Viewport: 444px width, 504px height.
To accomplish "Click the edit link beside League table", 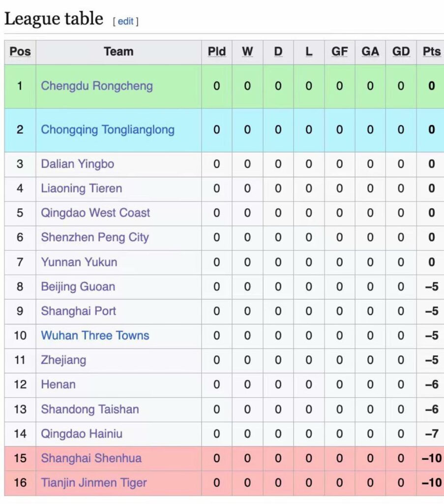I will point(125,21).
